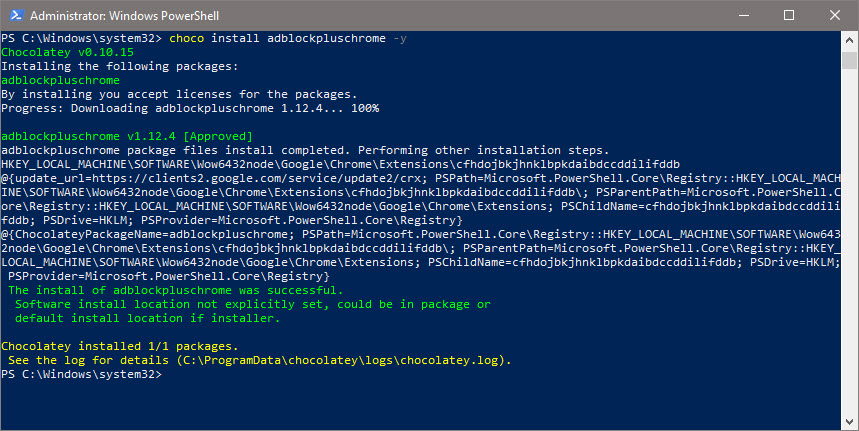Minimize the PowerShell window
This screenshot has height=431, width=859.
pyautogui.click(x=742, y=16)
